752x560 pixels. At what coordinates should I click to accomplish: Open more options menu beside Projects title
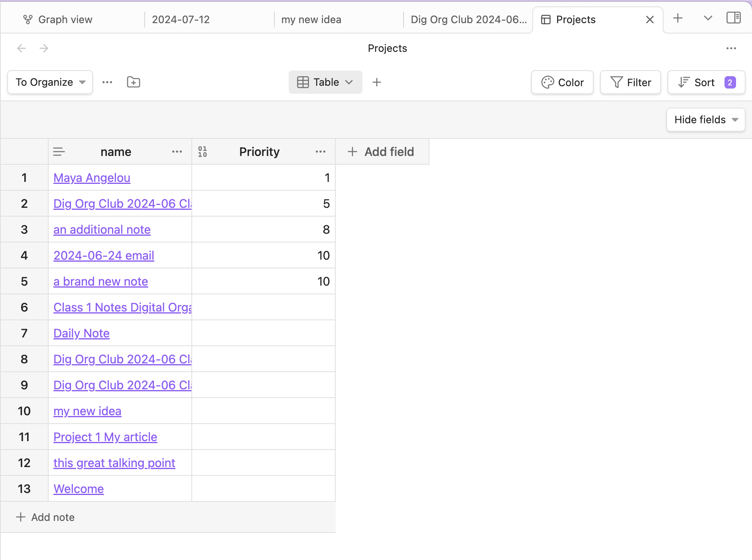[731, 48]
